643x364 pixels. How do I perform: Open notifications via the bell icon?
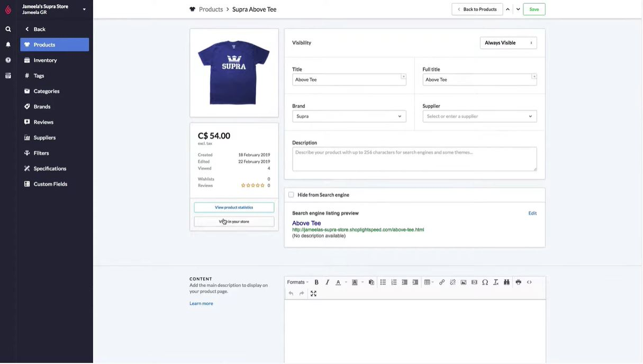click(7, 43)
